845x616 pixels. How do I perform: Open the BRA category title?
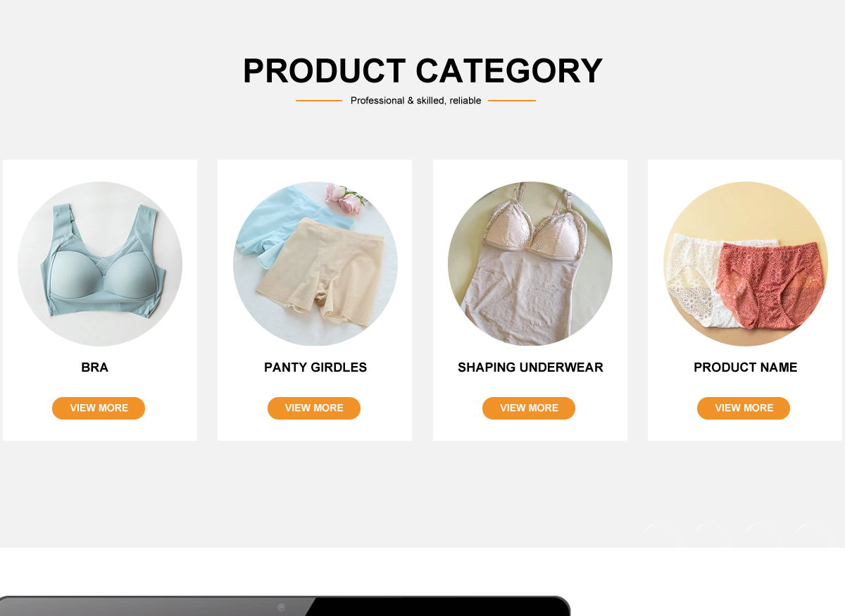(x=95, y=367)
